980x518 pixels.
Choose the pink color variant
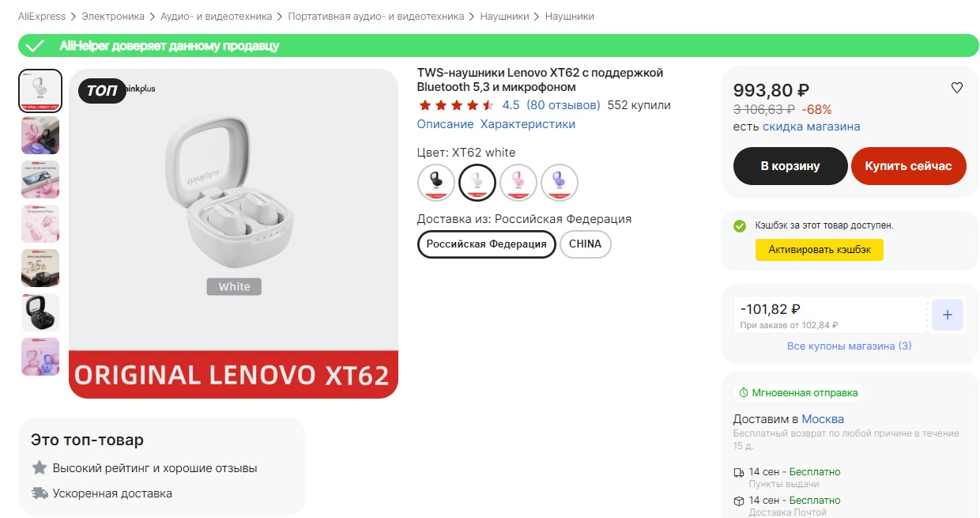click(518, 183)
